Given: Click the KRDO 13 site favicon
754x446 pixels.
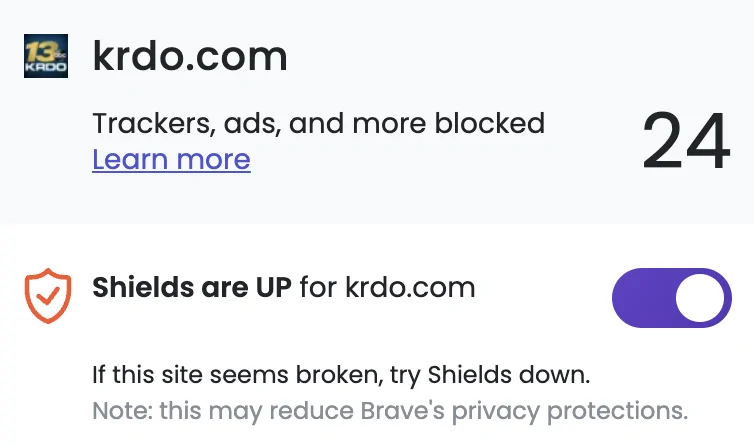Looking at the screenshot, I should [45, 56].
